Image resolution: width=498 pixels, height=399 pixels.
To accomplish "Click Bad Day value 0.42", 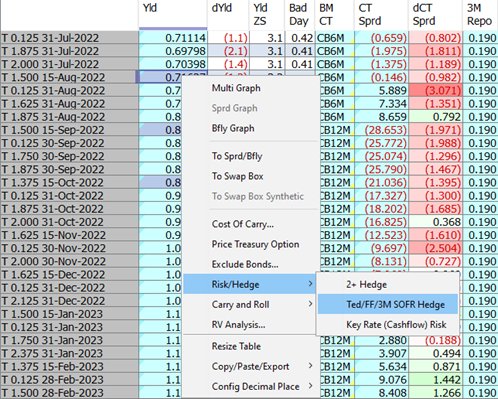I will [x=300, y=38].
